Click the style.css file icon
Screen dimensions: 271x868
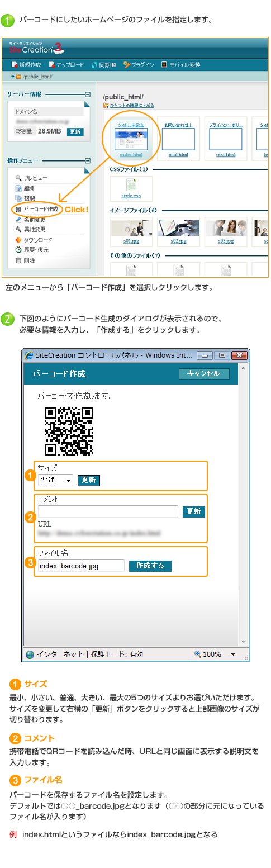click(131, 184)
